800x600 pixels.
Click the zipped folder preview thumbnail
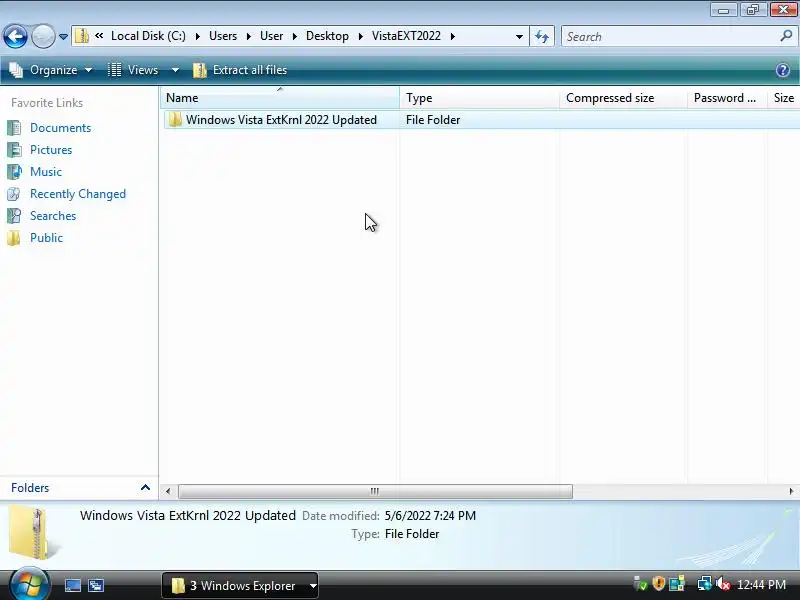32,533
